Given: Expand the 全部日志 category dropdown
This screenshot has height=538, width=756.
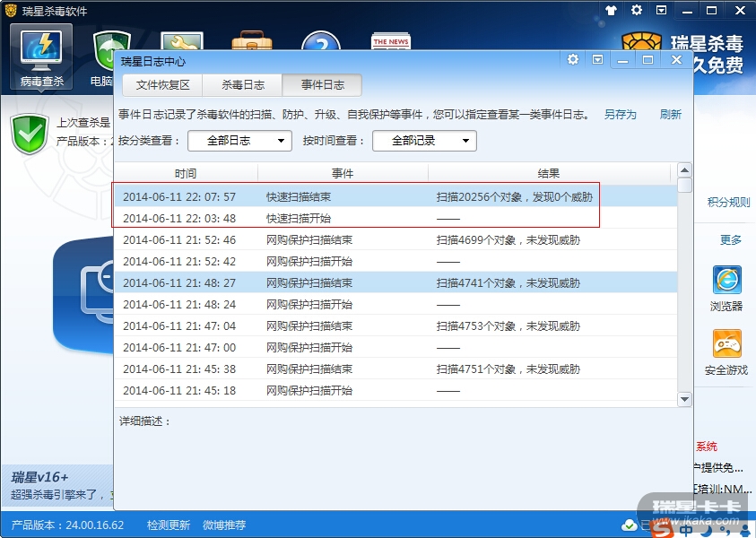Looking at the screenshot, I should [239, 141].
